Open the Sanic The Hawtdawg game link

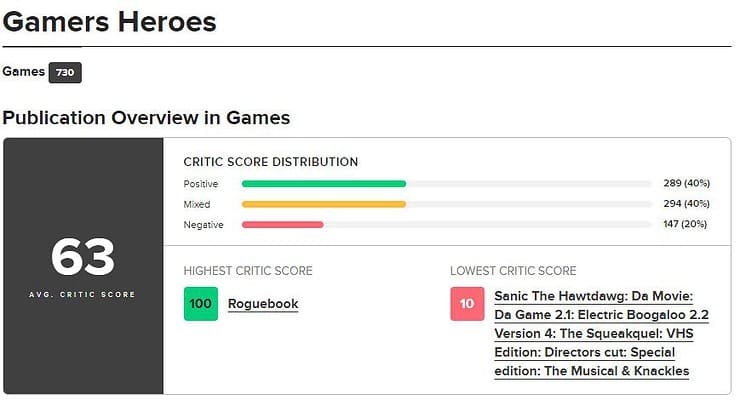coord(601,333)
